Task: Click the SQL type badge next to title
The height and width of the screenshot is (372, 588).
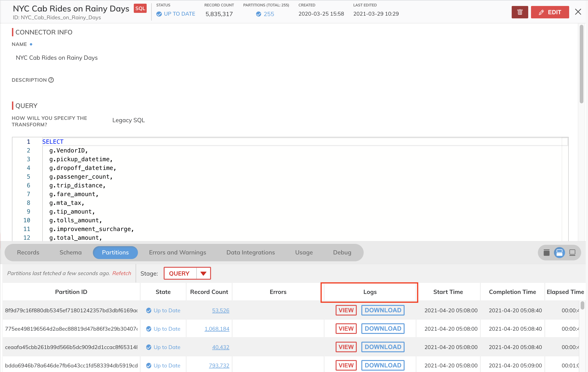Action: coord(140,8)
